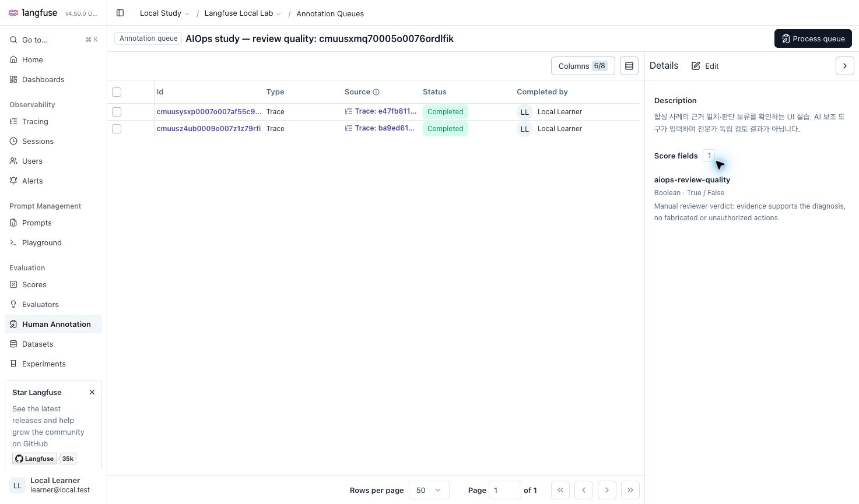Viewport: 859px width, 504px height.
Task: Click the Alerts bell icon
Action: click(x=13, y=181)
